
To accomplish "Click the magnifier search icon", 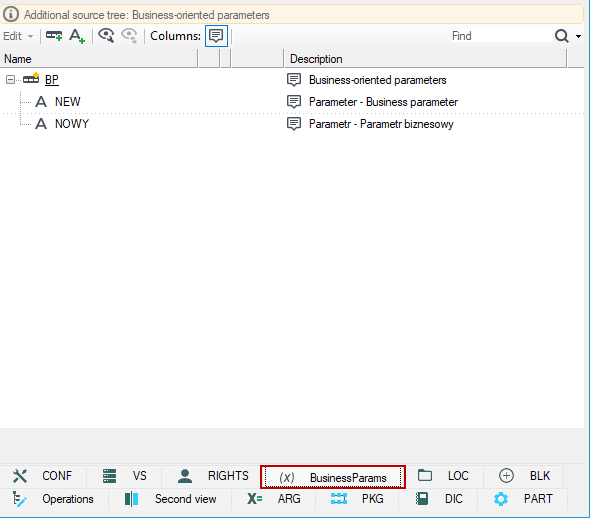I will (x=562, y=36).
